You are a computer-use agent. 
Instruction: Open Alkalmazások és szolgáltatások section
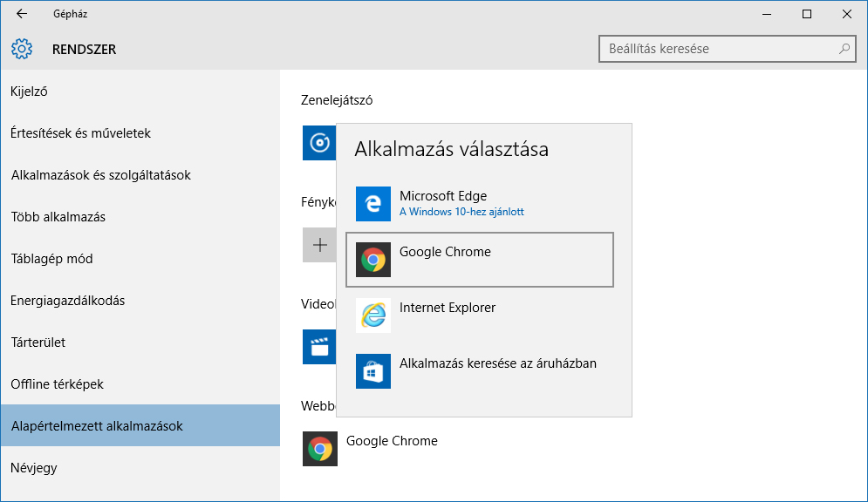click(x=100, y=175)
